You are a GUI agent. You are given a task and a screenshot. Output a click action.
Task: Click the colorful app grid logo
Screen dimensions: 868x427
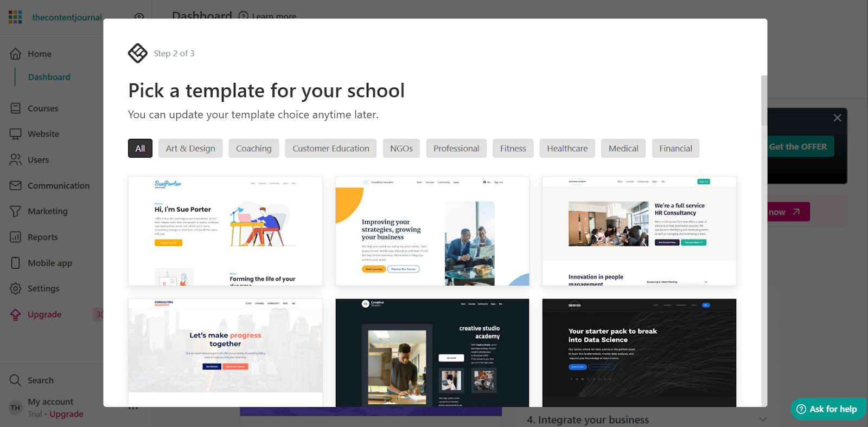click(x=15, y=17)
